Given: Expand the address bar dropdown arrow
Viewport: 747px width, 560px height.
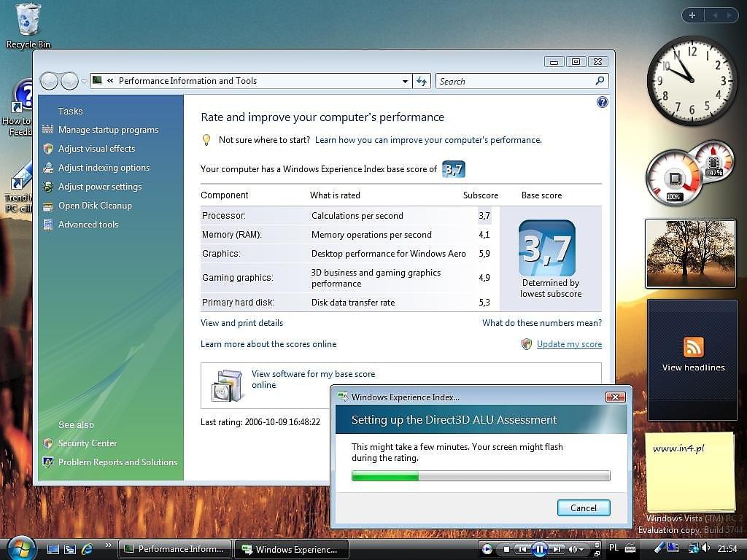Looking at the screenshot, I should [x=406, y=81].
